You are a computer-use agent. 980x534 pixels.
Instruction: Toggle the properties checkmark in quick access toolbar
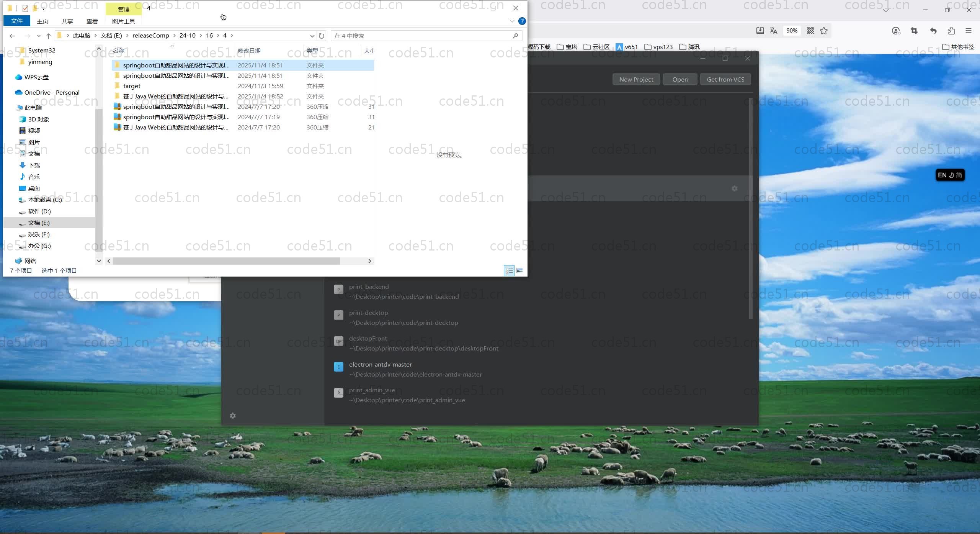point(25,8)
